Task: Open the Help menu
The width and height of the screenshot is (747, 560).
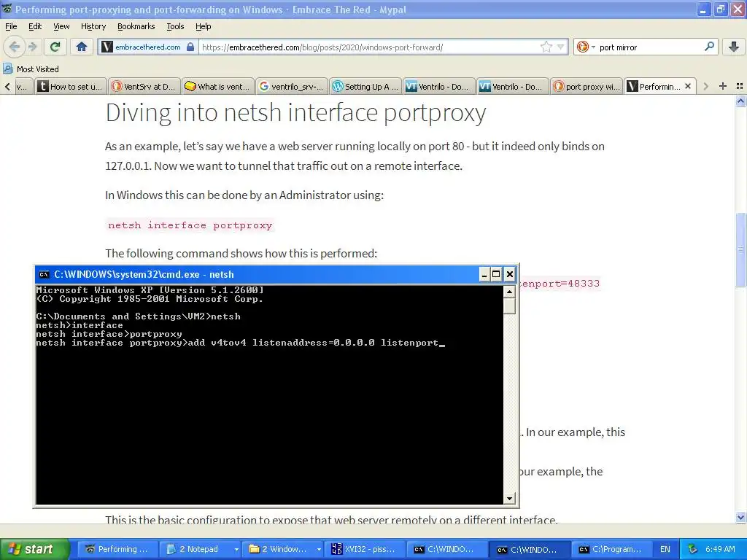Action: [x=203, y=26]
